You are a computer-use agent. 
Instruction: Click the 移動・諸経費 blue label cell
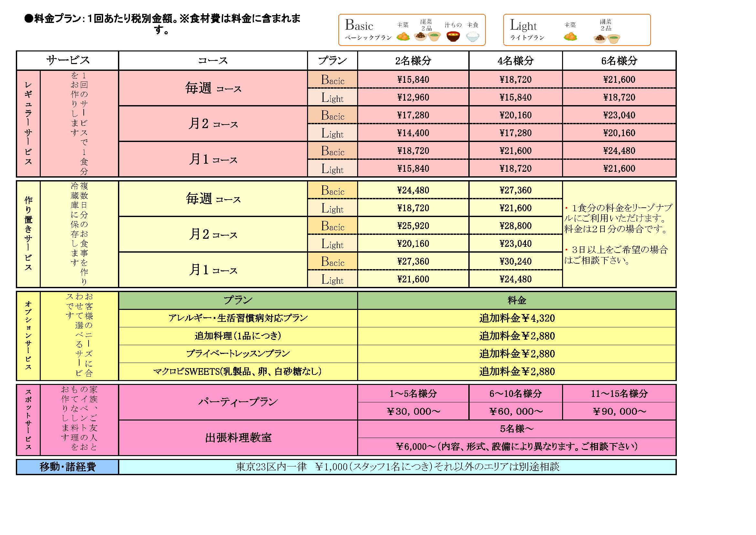pos(68,467)
